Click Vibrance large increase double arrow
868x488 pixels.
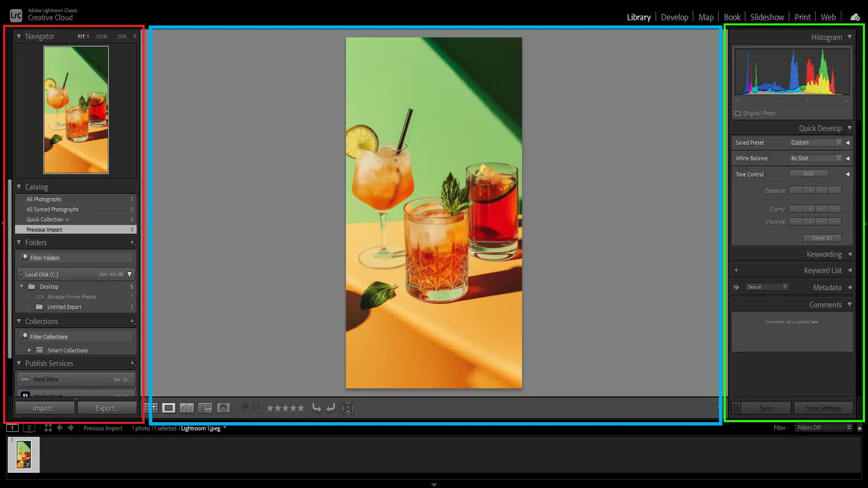[835, 222]
